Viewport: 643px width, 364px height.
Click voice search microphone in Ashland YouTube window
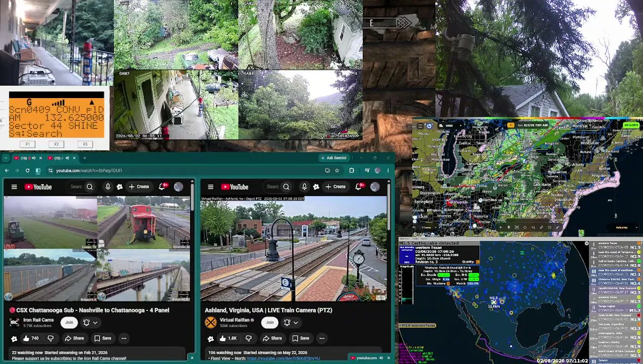[304, 187]
